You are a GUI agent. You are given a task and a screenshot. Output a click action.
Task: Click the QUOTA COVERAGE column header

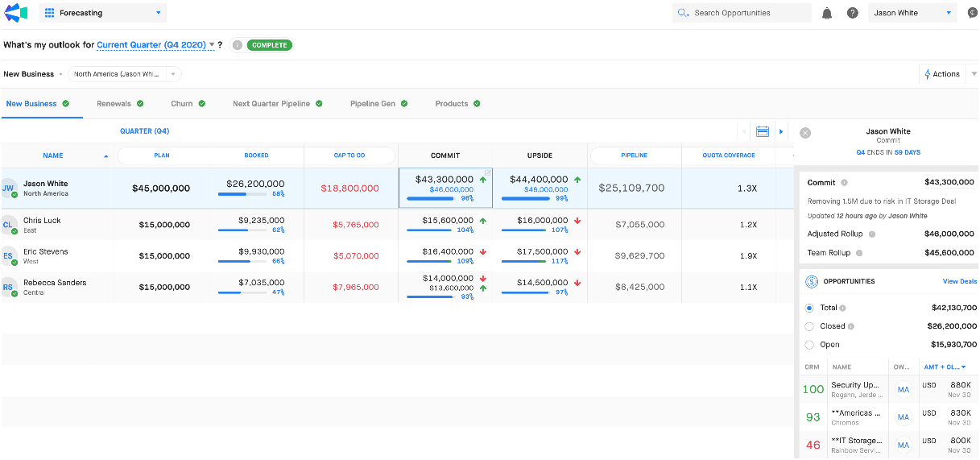point(728,155)
